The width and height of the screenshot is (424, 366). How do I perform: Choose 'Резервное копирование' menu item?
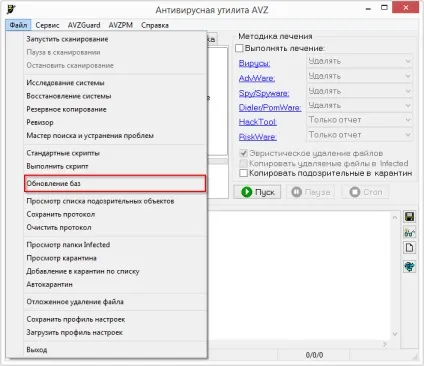(x=115, y=109)
